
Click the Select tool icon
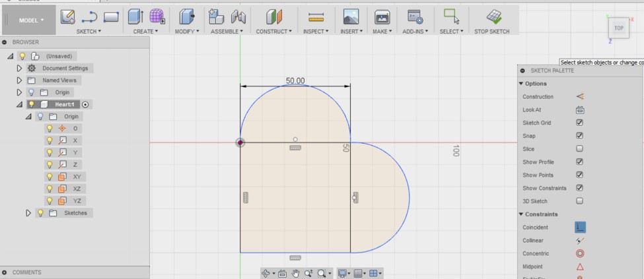pyautogui.click(x=451, y=17)
